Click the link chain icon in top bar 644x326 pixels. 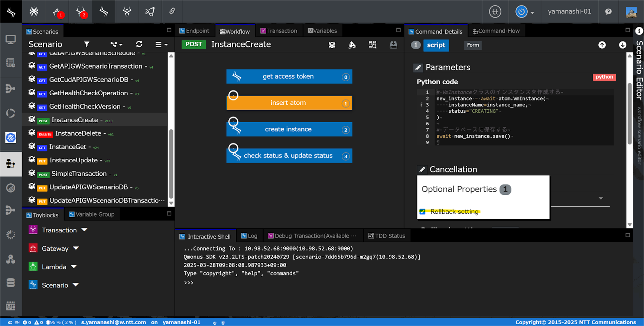[172, 11]
